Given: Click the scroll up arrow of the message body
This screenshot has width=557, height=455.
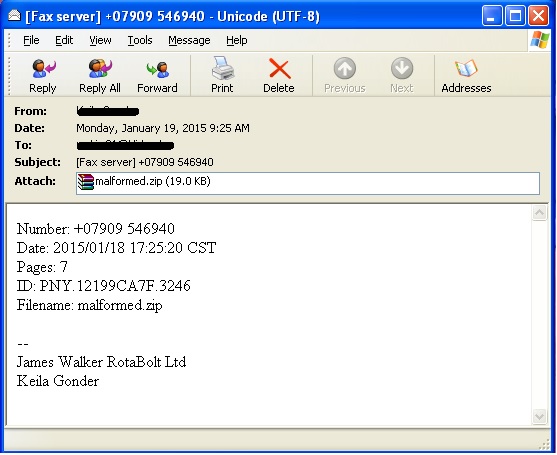Looking at the screenshot, I should pos(539,213).
